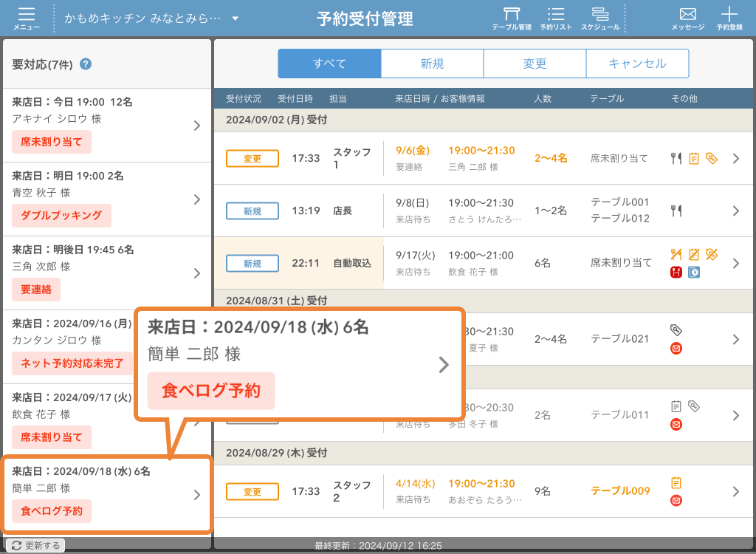This screenshot has height=554, width=756.
Task: Click the 2~4名 cell in 三角 二郎 row
Action: [551, 158]
